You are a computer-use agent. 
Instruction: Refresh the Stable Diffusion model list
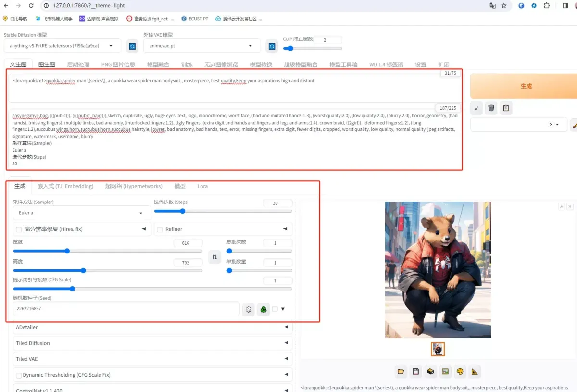(132, 46)
